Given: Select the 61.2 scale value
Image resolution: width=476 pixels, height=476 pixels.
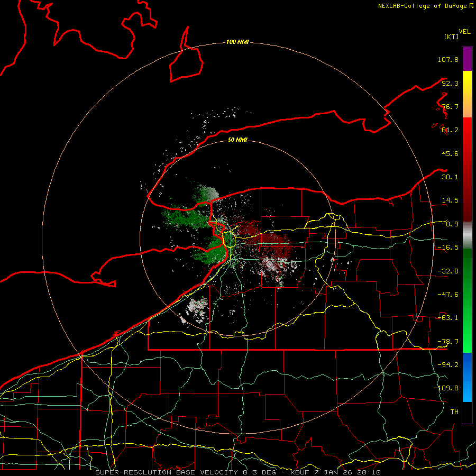Looking at the screenshot, I should click(450, 130).
